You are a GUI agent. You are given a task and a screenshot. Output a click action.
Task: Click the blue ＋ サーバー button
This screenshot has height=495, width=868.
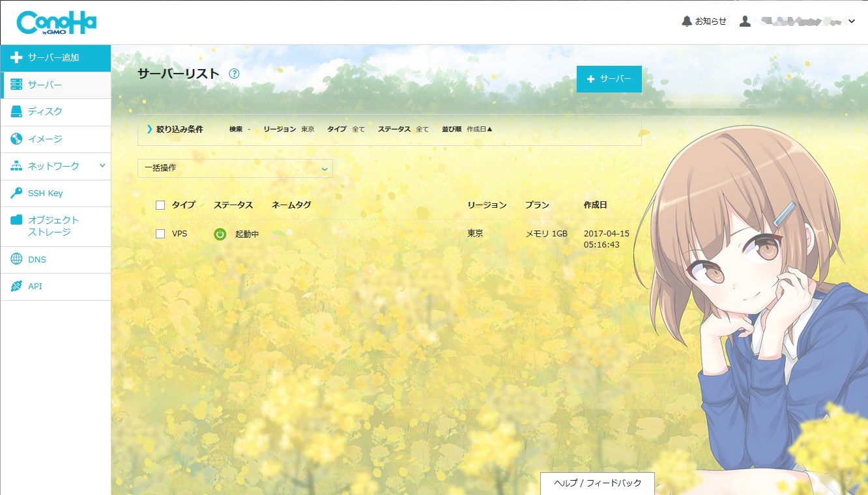tap(609, 79)
